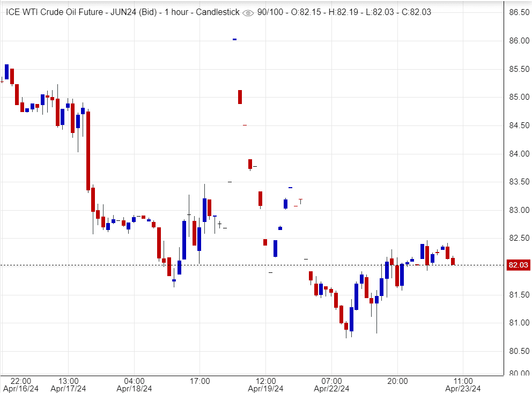
Task: Click the last red candle on the chart
Action: (x=453, y=261)
